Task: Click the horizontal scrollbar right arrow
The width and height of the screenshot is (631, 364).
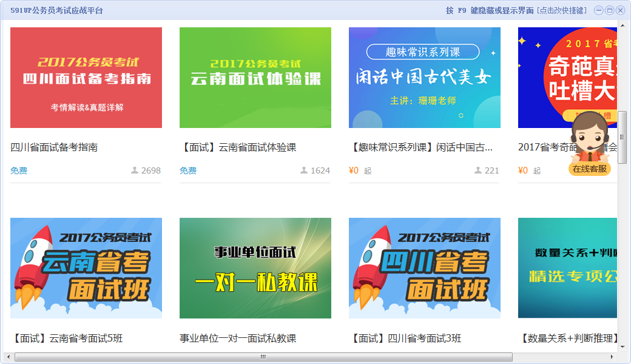Action: (x=613, y=357)
